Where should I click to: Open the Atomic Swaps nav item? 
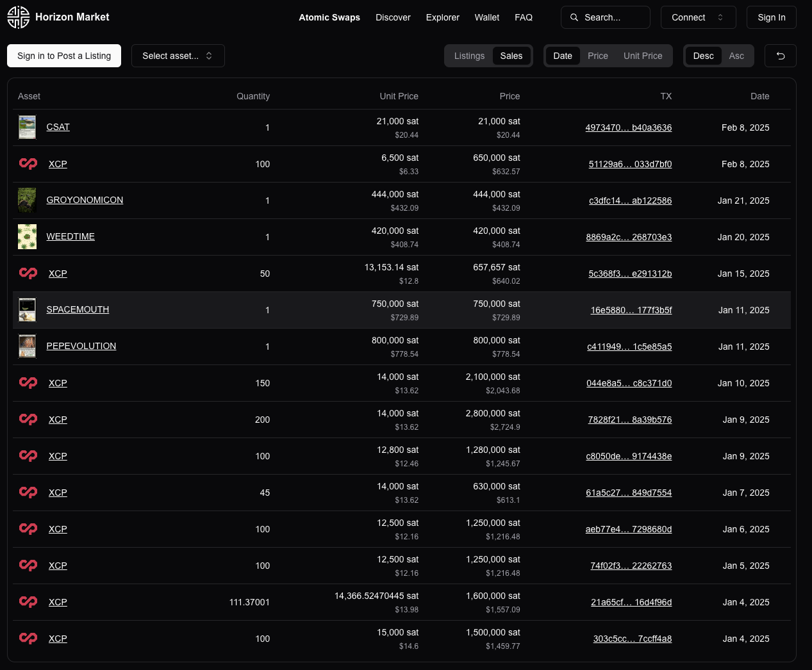click(329, 17)
